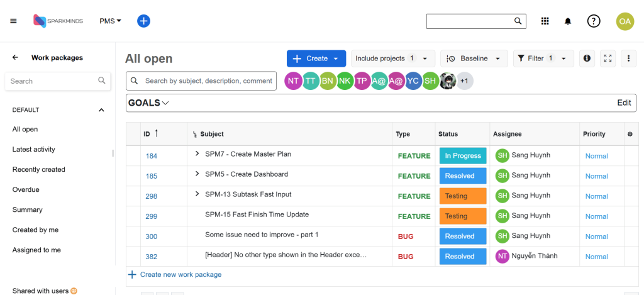
Task: Open the hamburger main menu
Action: tap(13, 21)
